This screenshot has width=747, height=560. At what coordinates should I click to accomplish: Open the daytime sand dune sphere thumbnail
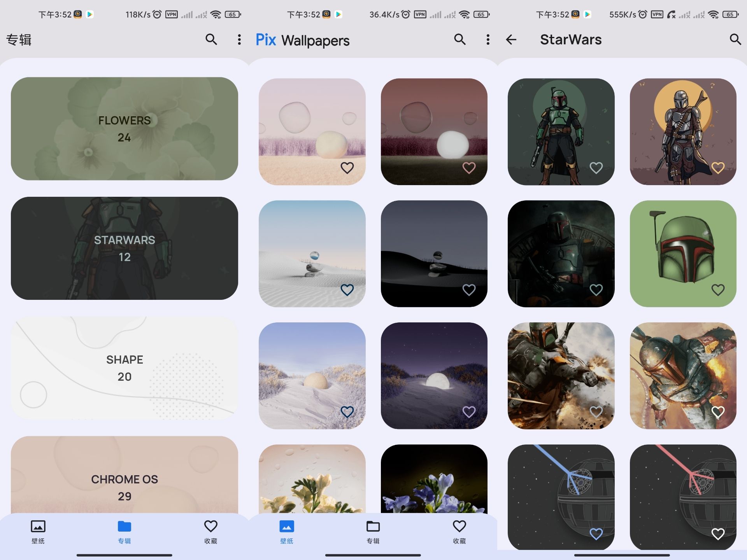click(312, 376)
